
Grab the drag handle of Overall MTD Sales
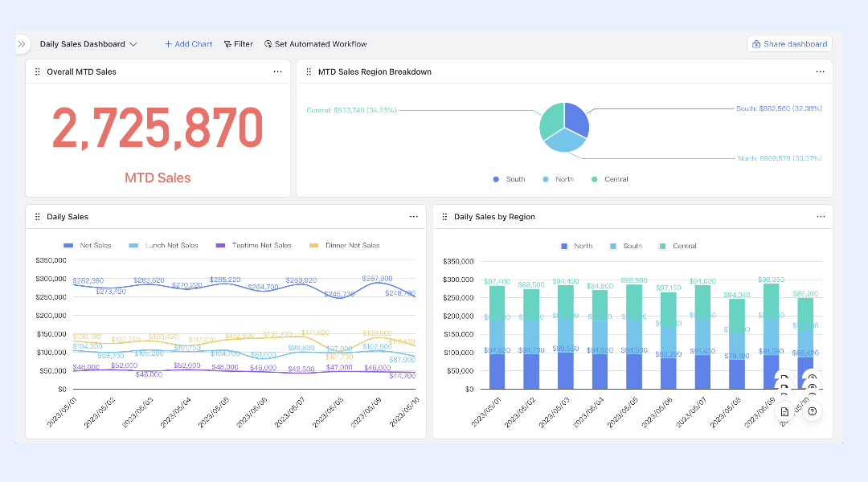[38, 72]
